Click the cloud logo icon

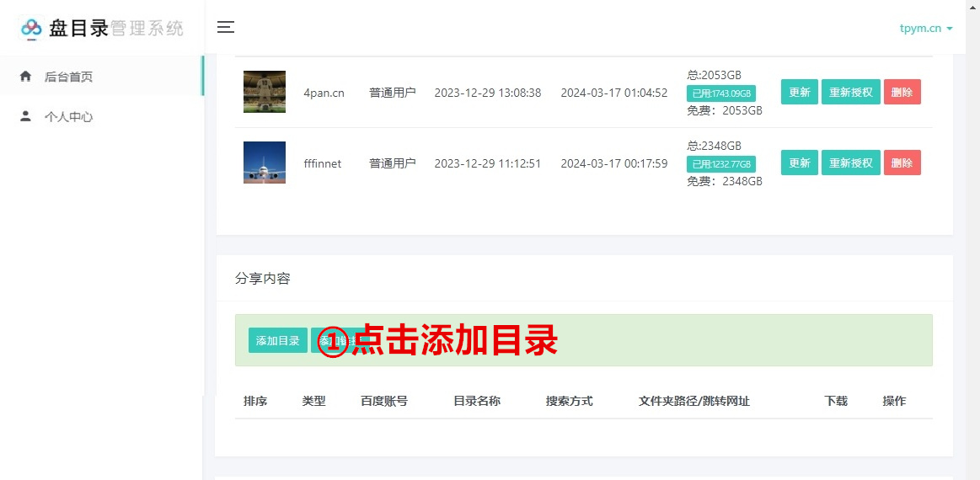(x=30, y=28)
